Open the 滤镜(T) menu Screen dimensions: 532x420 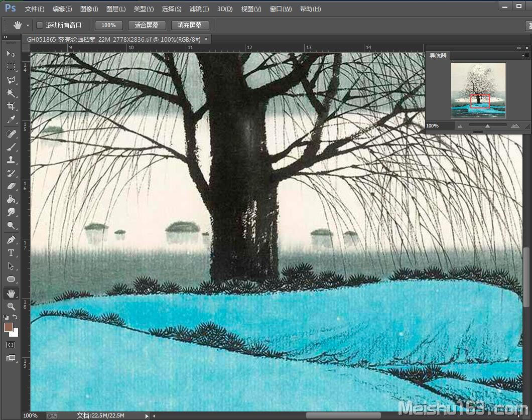pos(199,9)
